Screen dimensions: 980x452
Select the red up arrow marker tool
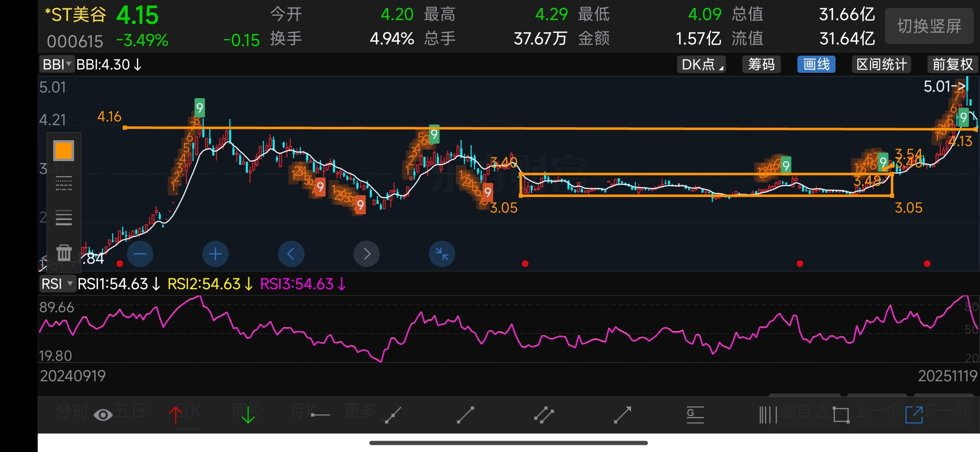(176, 415)
